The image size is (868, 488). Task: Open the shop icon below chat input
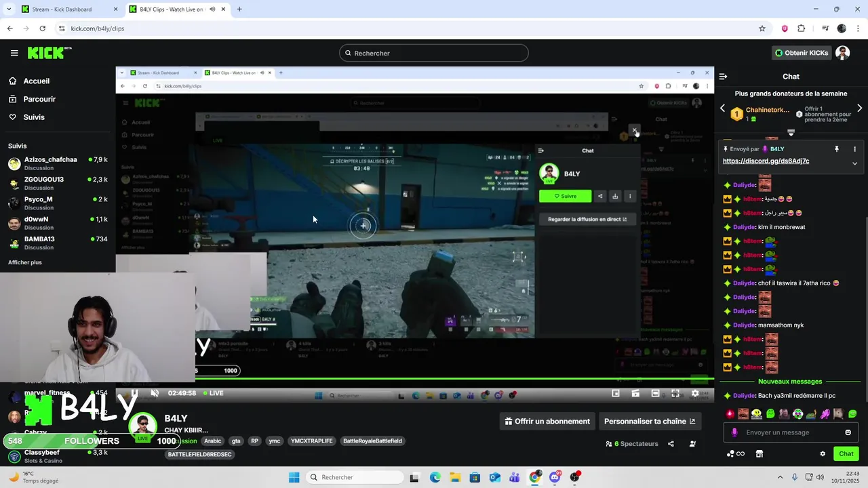(x=759, y=454)
